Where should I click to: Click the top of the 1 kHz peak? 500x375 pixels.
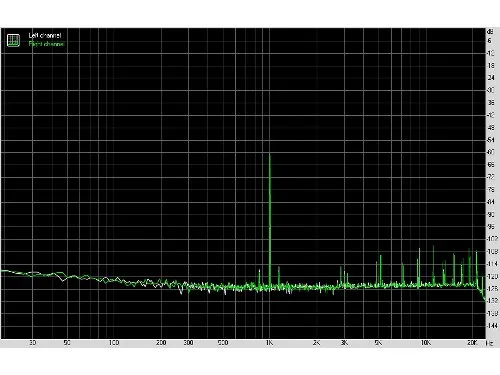(270, 155)
